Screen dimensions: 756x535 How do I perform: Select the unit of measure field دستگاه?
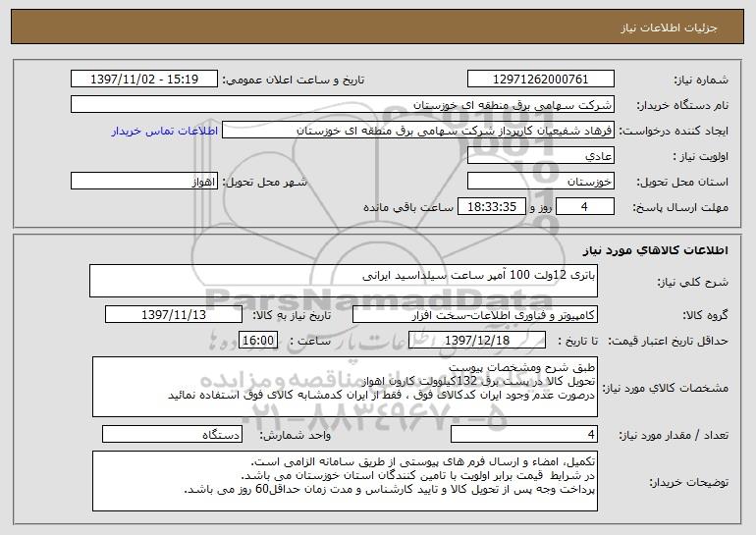[x=172, y=435]
